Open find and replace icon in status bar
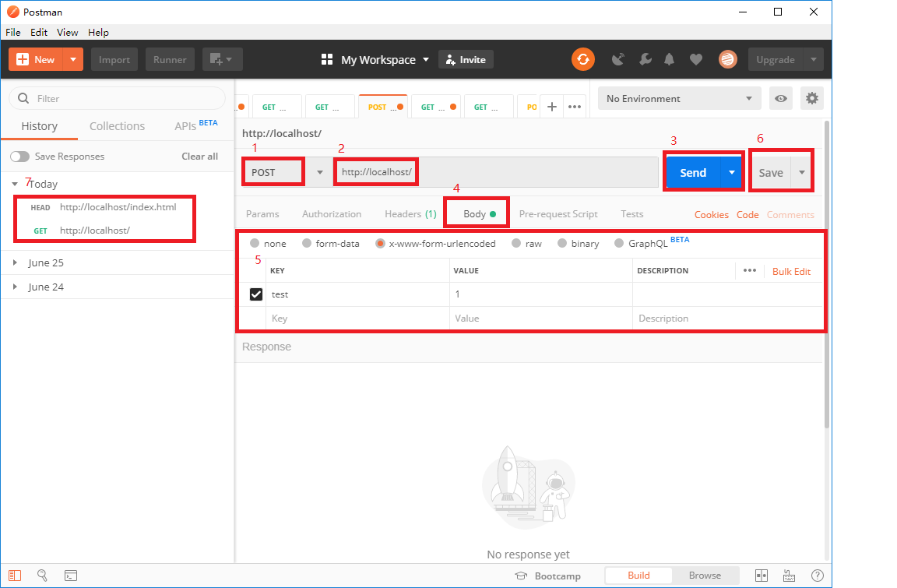This screenshot has height=588, width=897. [42, 576]
